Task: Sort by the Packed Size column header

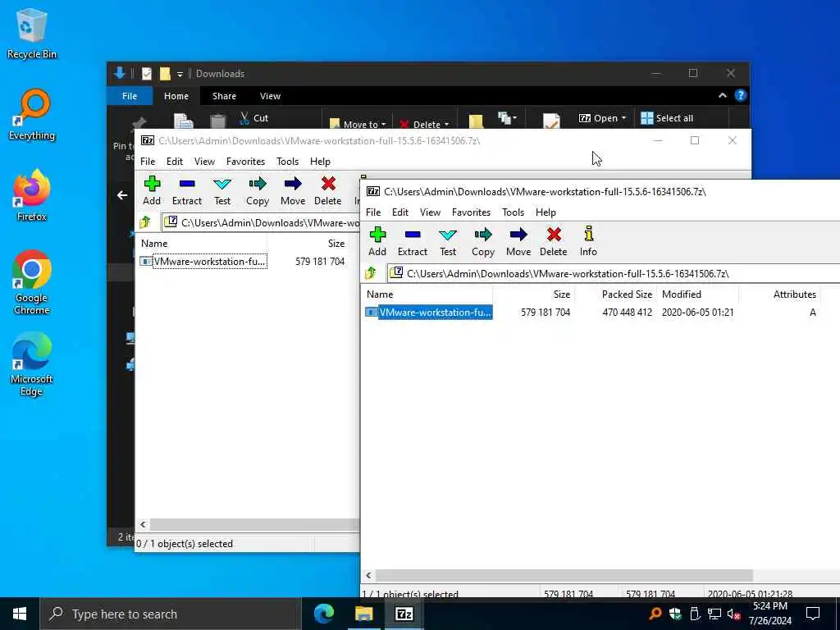Action: click(616, 294)
